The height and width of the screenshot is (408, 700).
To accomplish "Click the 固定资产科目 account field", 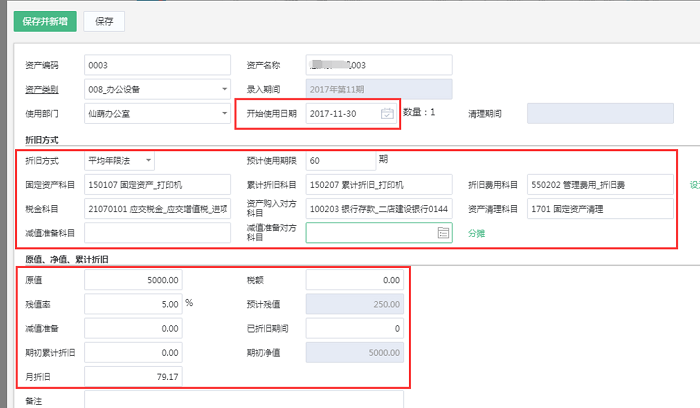I will (x=157, y=185).
